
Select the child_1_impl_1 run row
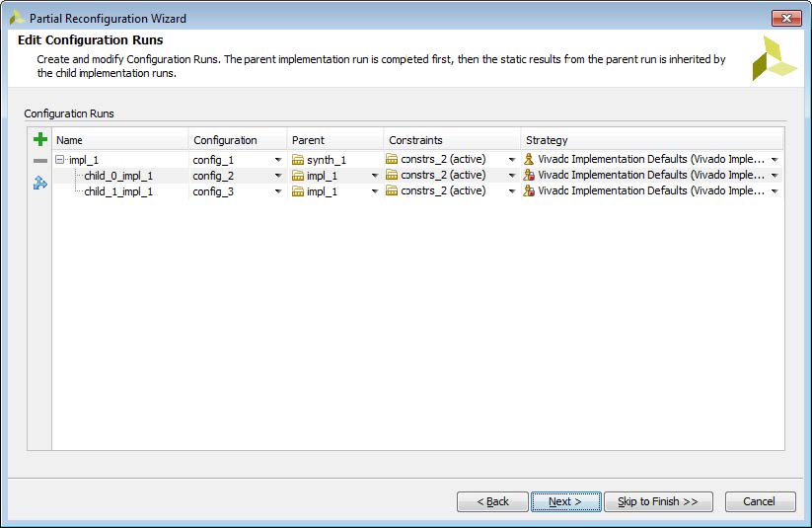418,191
